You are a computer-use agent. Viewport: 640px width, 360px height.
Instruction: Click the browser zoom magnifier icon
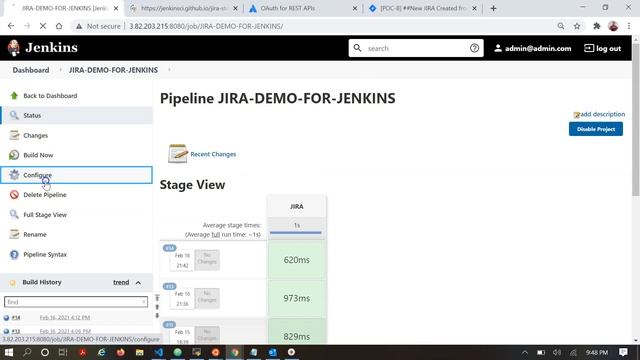[x=561, y=26]
